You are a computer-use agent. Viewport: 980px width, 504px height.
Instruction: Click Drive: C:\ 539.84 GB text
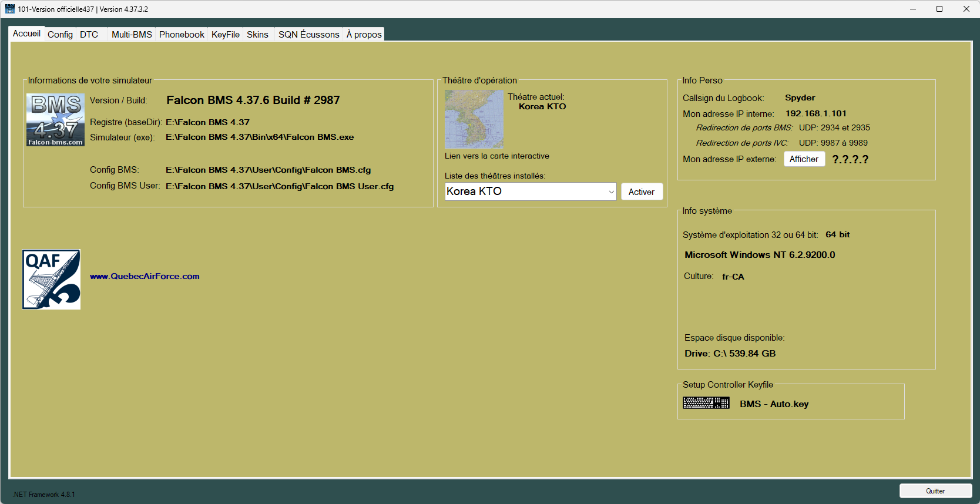[x=730, y=354]
